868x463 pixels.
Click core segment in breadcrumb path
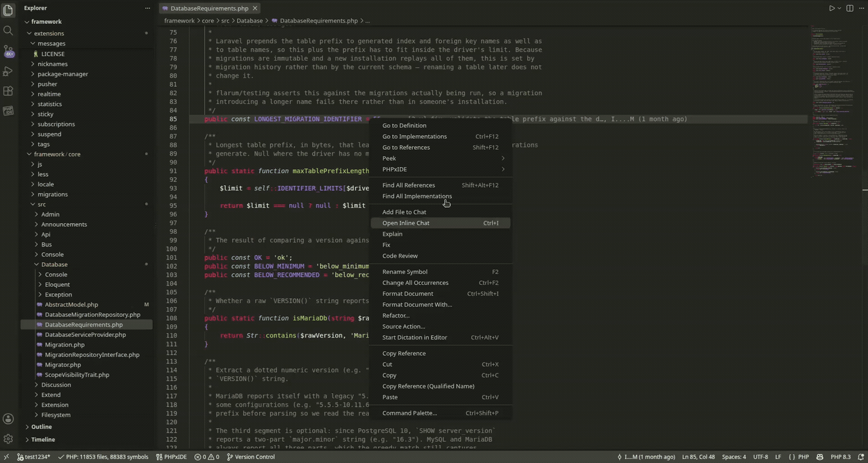coord(208,21)
